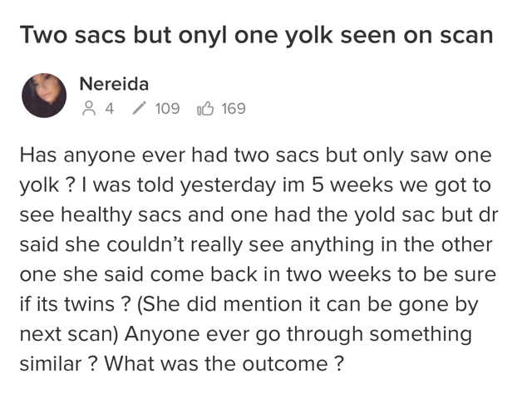Click the body's opening words Has anyone ever had
Image resolution: width=532 pixels, height=394 pixels.
pyautogui.click(x=124, y=155)
